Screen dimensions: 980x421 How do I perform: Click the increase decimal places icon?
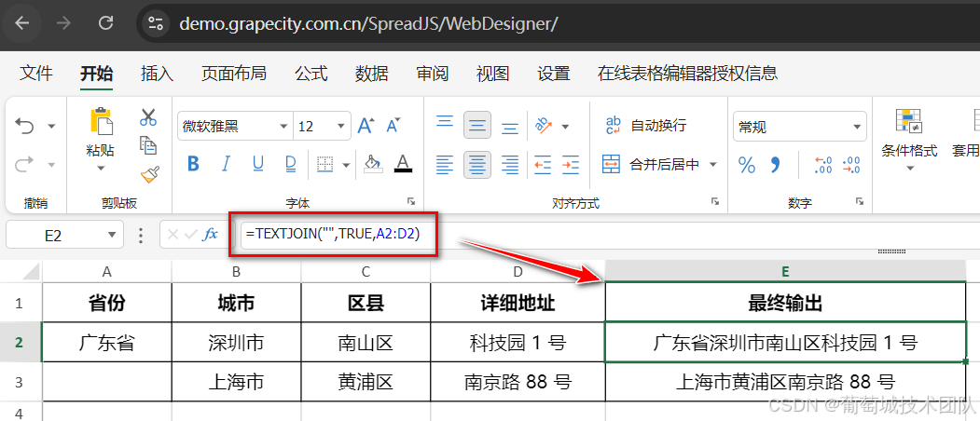(x=823, y=165)
